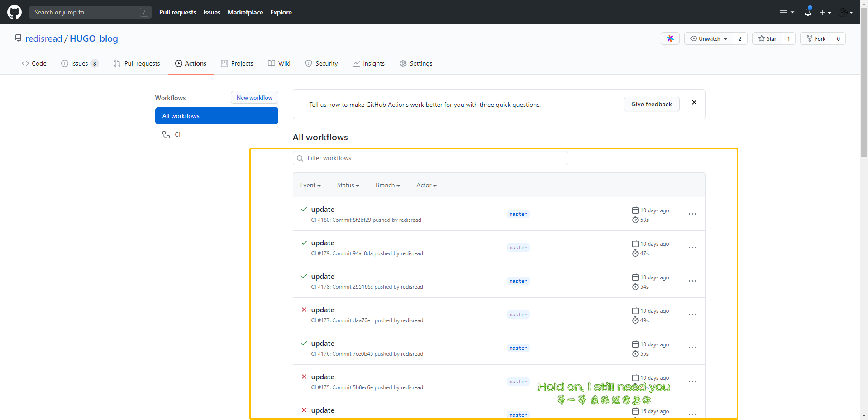
Task: Open the three-dot menu for CI #177
Action: tap(692, 314)
